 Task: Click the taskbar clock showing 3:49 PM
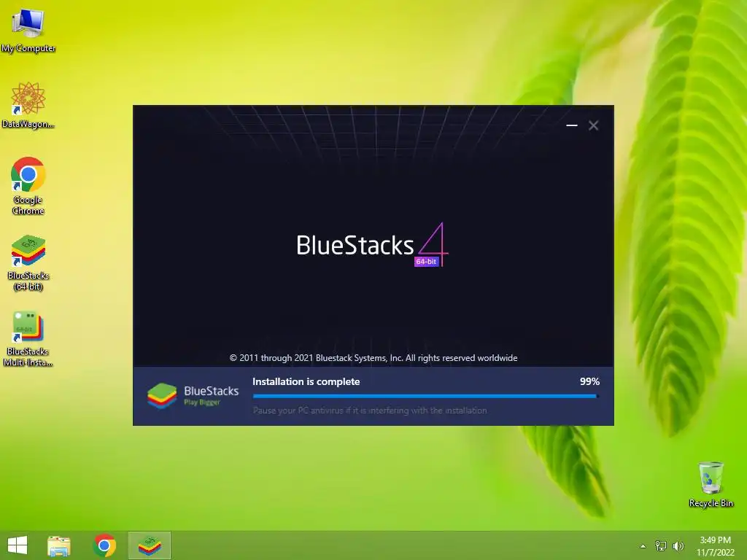tap(715, 546)
